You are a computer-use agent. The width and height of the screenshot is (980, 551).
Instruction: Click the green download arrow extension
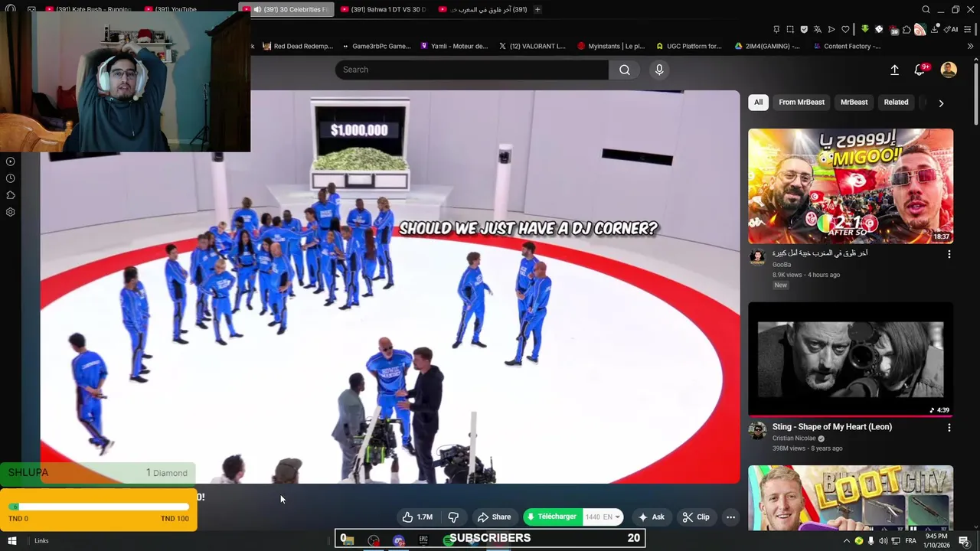click(865, 29)
